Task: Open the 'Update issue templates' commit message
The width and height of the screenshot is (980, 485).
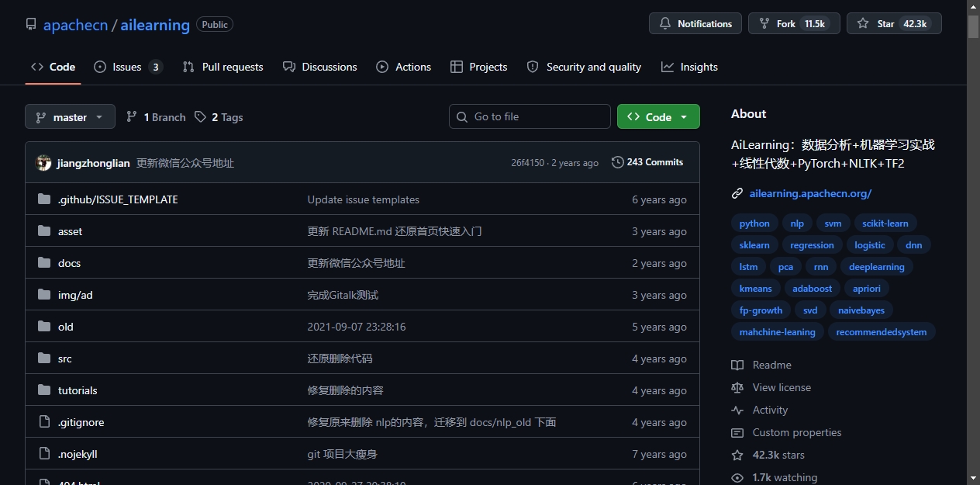Action: click(x=364, y=199)
